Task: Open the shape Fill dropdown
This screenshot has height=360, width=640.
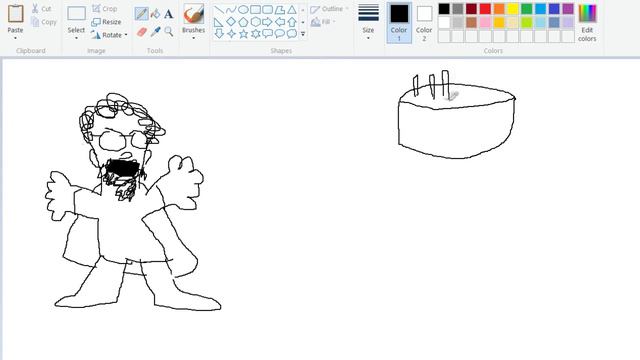Action: pyautogui.click(x=323, y=22)
